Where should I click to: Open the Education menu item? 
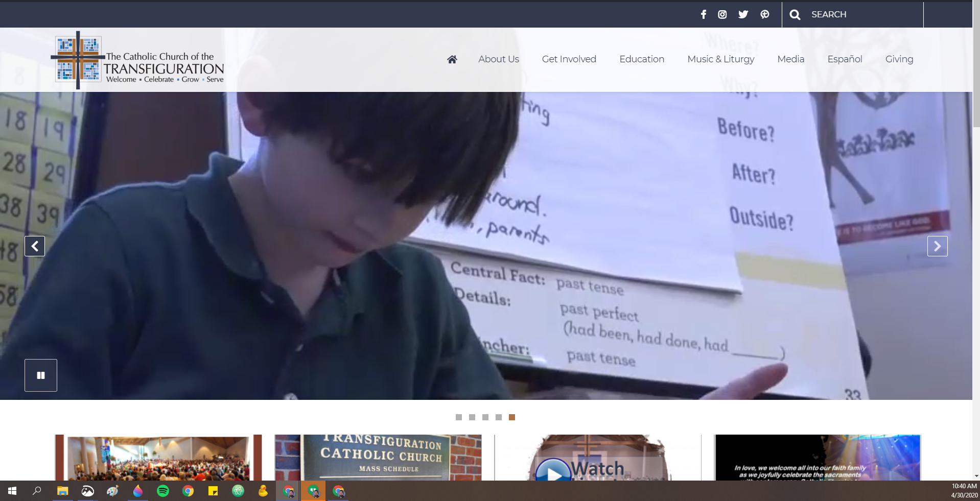[x=642, y=59]
